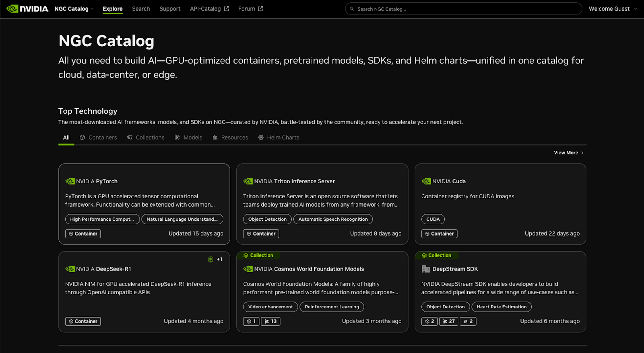Click the NVIDIA logo icon on the Cosmos card
Image resolution: width=644 pixels, height=353 pixels.
point(248,269)
